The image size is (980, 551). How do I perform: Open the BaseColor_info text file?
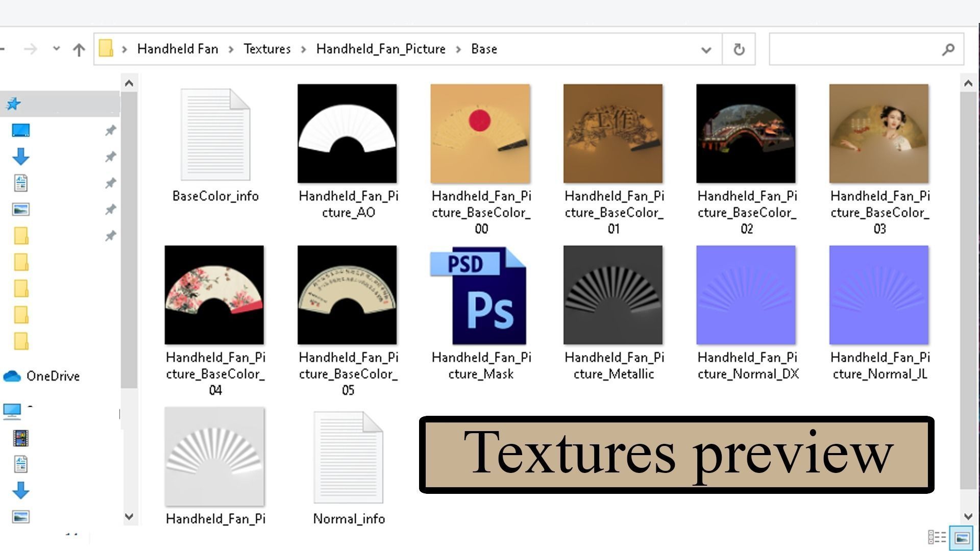click(x=215, y=134)
